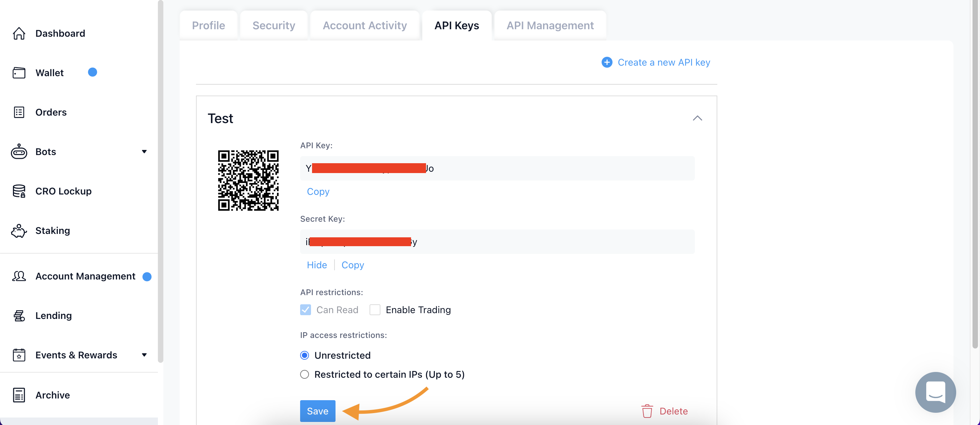Select the CRO Lockup database icon
Image resolution: width=980 pixels, height=425 pixels.
[19, 191]
